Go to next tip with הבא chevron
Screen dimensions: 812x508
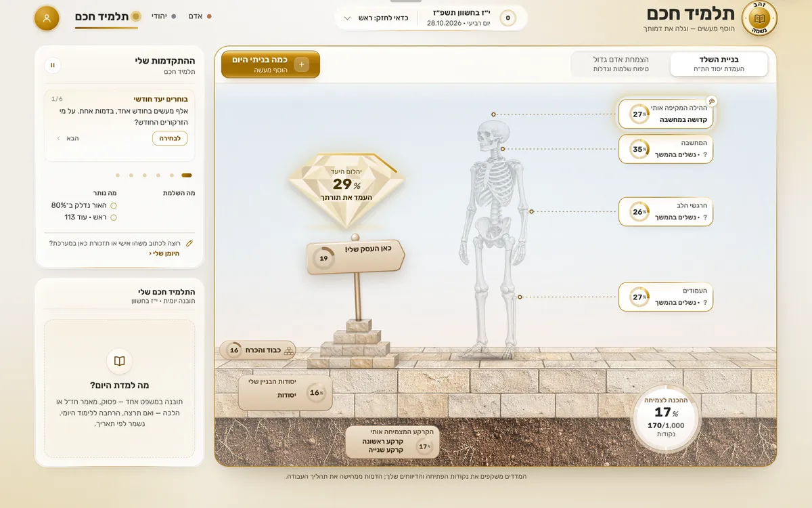tap(68, 138)
